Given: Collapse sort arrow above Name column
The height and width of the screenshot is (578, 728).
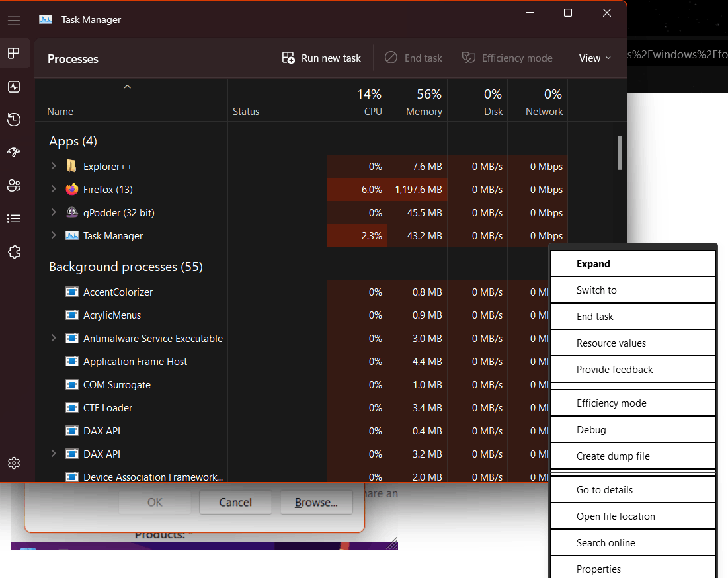Looking at the screenshot, I should (127, 87).
